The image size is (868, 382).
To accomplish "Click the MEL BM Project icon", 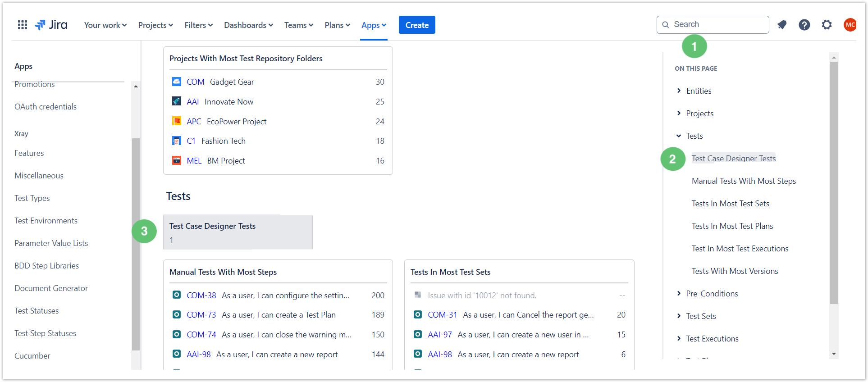I will pyautogui.click(x=177, y=160).
